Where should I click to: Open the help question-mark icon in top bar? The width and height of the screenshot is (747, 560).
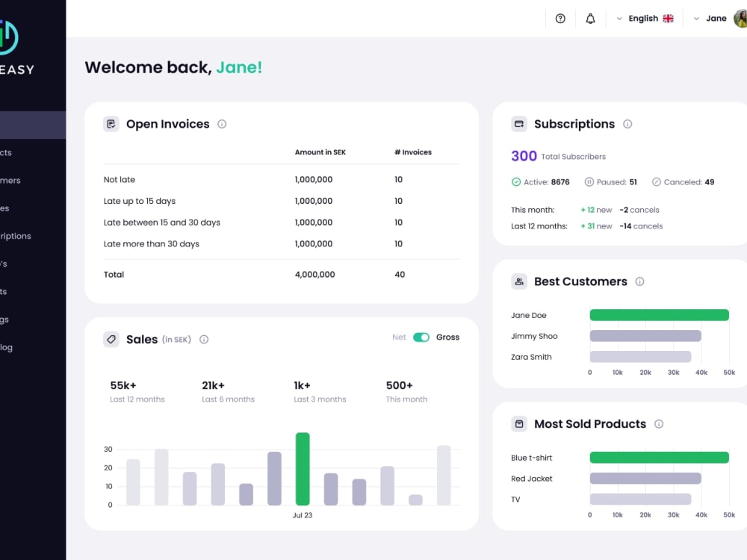pos(560,18)
